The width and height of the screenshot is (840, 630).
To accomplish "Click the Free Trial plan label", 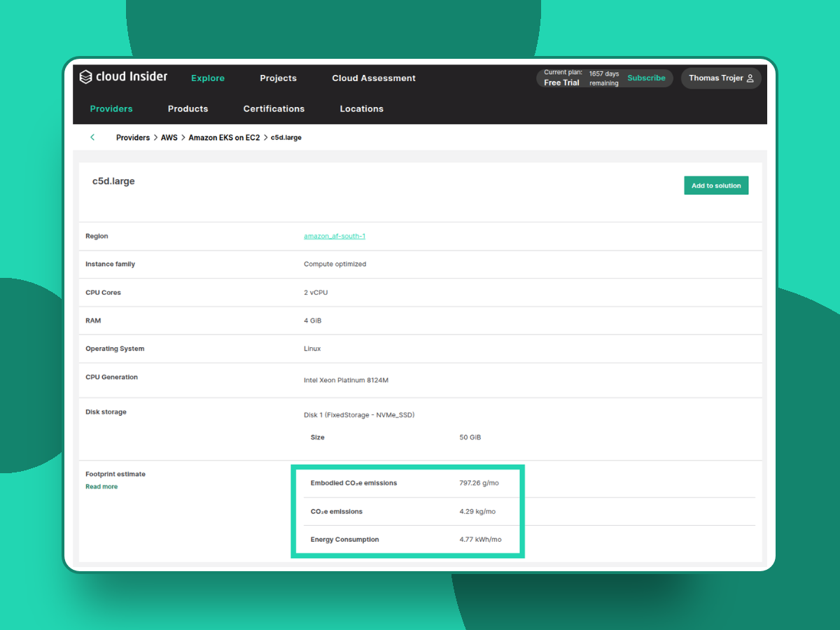I will click(561, 83).
